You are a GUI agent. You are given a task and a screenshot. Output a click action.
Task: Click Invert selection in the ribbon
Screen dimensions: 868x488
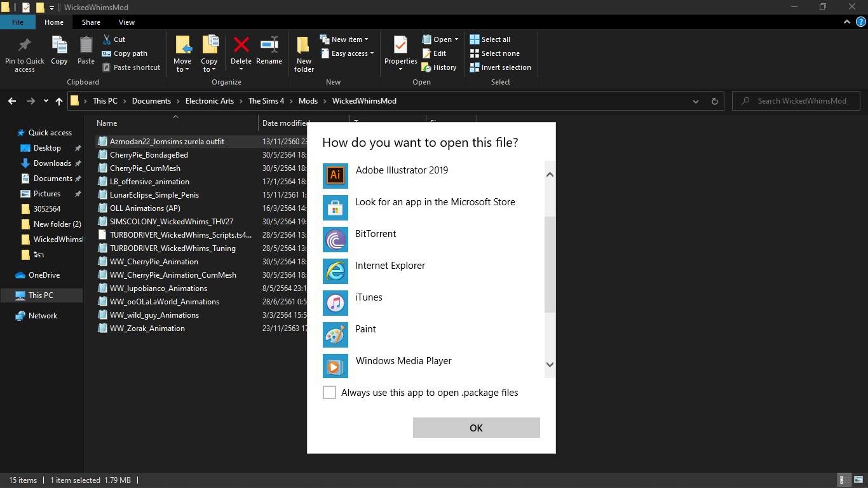click(500, 67)
